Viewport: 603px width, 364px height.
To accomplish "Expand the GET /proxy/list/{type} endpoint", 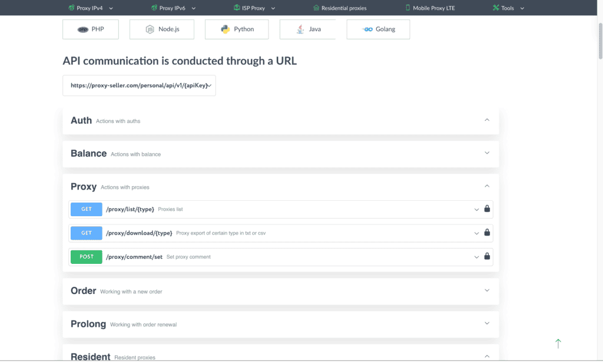I will (x=281, y=209).
